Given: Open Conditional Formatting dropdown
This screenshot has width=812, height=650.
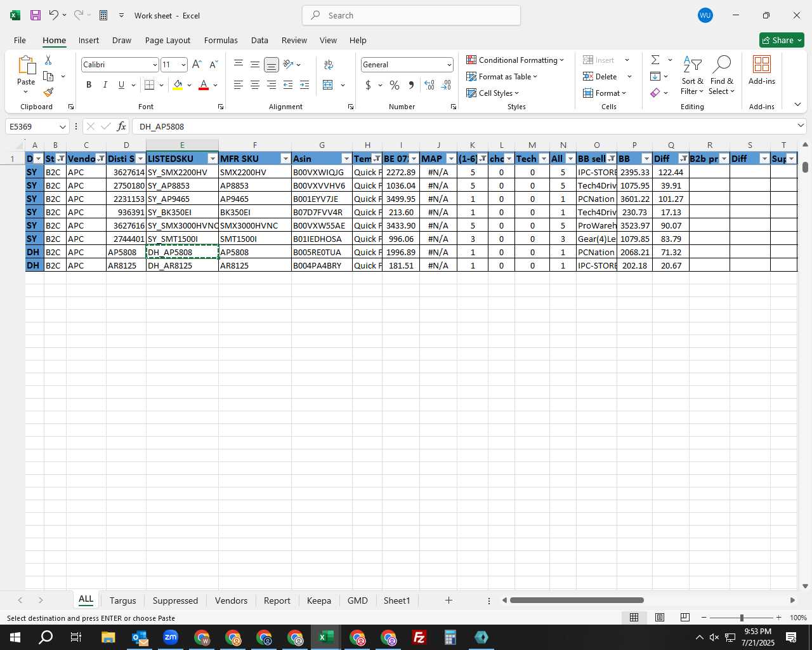Looking at the screenshot, I should [x=515, y=60].
